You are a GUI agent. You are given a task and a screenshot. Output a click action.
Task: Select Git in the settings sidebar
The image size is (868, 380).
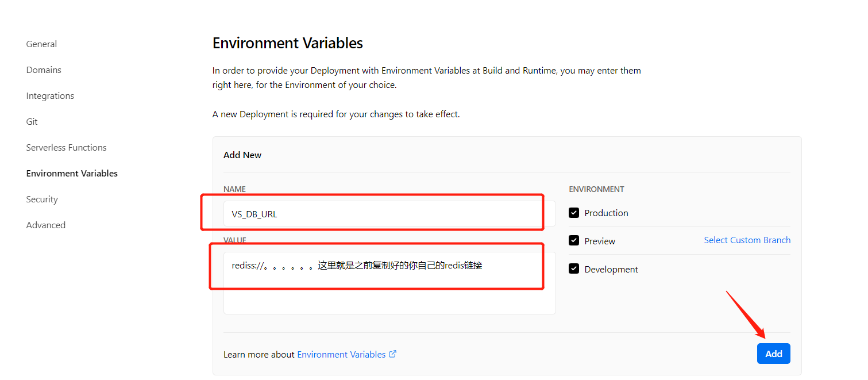click(32, 122)
